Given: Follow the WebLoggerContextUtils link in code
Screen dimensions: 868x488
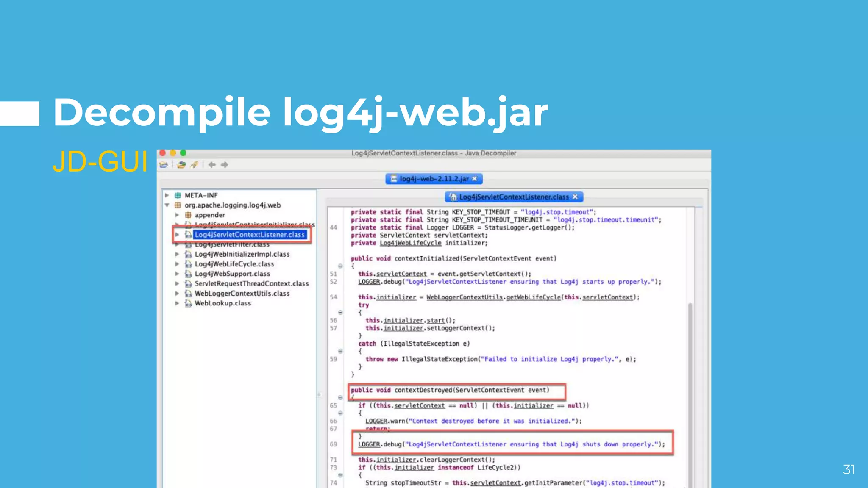Looking at the screenshot, I should click(x=465, y=297).
